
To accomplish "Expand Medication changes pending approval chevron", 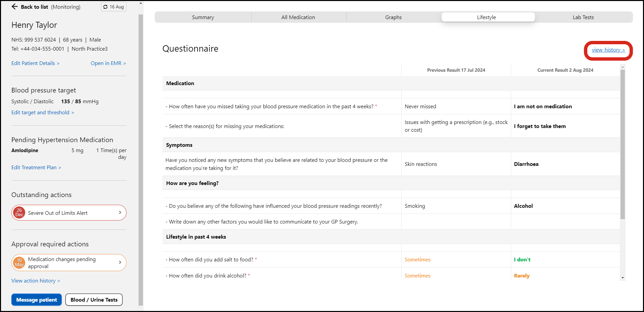I will (x=120, y=262).
